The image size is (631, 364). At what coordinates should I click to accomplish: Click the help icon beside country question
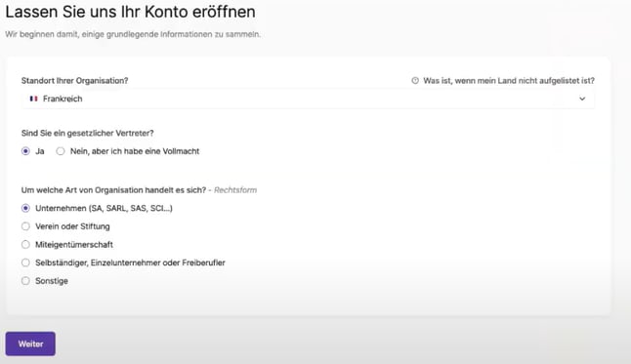pos(415,80)
